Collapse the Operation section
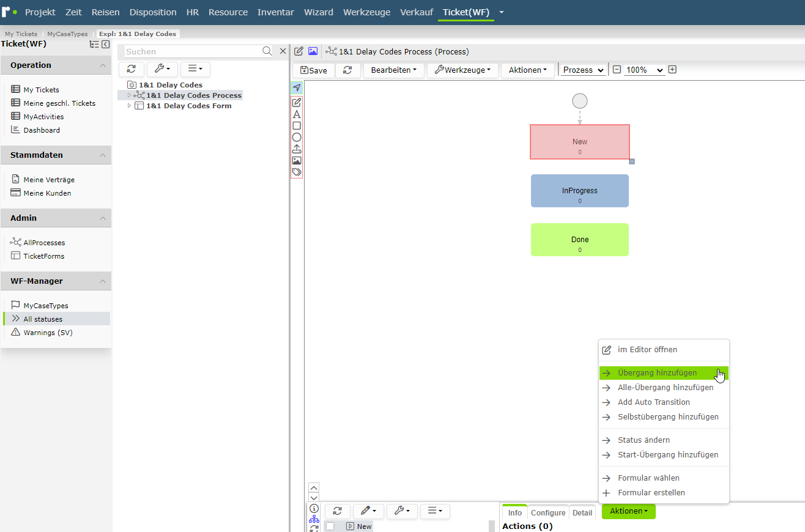The width and height of the screenshot is (805, 532). (x=103, y=65)
